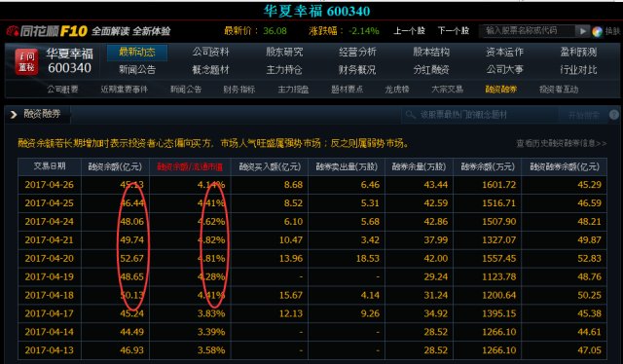The height and width of the screenshot is (364, 623).
Task: Click the 18.53 融券卖出量 value
Action: click(368, 258)
